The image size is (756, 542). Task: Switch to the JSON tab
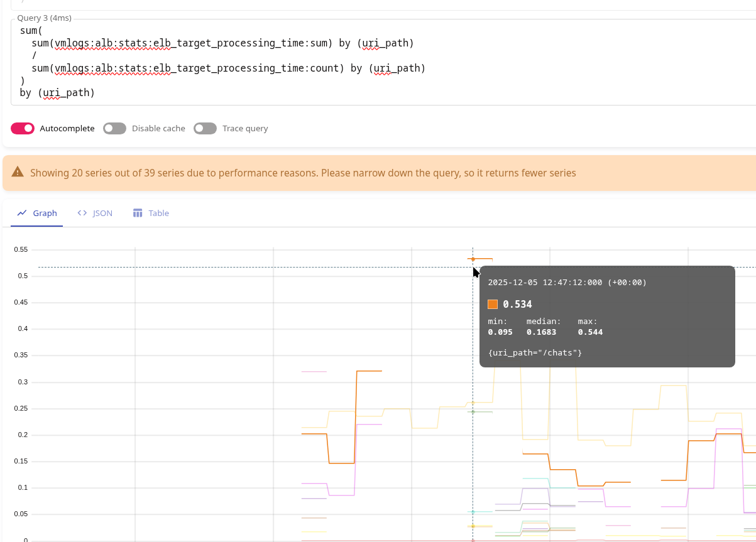pos(102,213)
